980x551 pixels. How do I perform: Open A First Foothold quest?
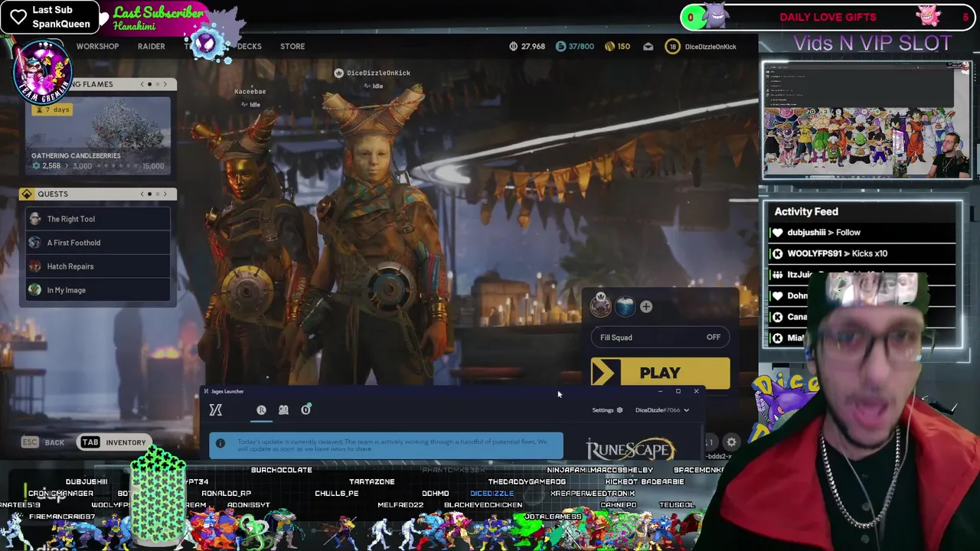(98, 243)
